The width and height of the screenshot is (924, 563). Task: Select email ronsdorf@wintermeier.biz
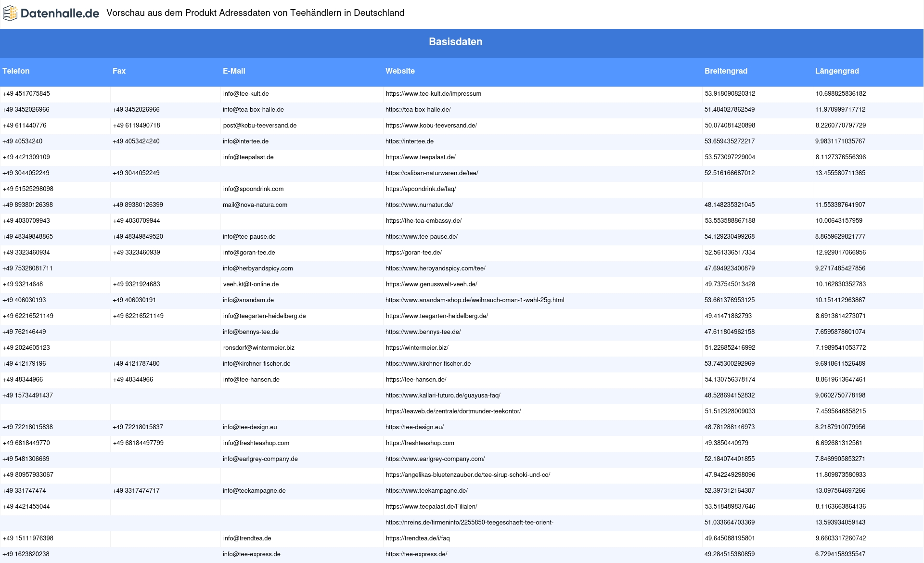259,348
